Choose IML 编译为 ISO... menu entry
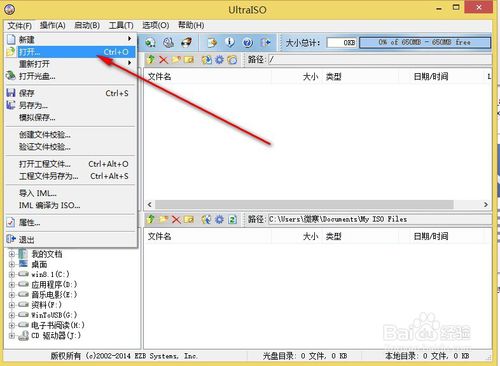This screenshot has width=500, height=366. (x=70, y=205)
